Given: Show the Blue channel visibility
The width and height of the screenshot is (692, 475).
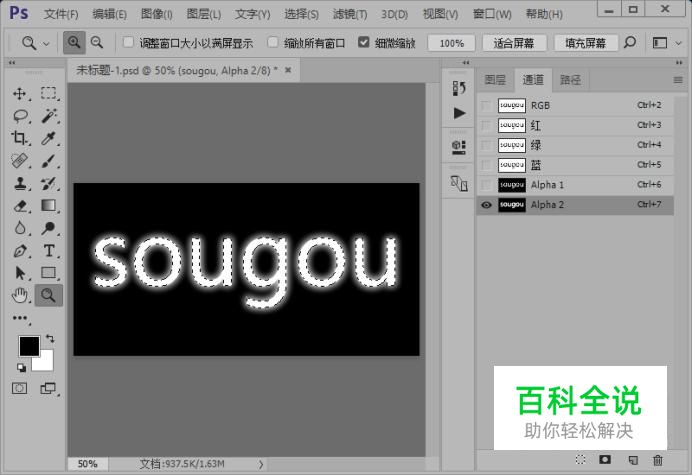Looking at the screenshot, I should click(486, 165).
